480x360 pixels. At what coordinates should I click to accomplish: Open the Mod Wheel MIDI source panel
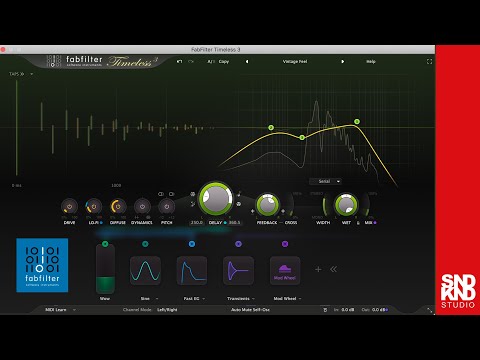(285, 270)
